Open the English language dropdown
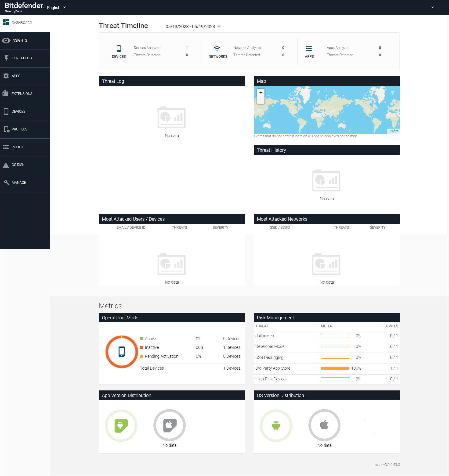The height and width of the screenshot is (476, 449). coord(56,7)
